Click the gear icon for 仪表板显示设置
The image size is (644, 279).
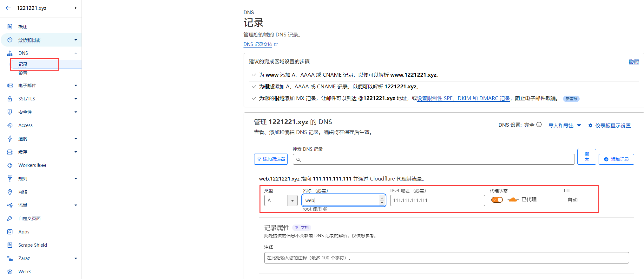pyautogui.click(x=590, y=126)
